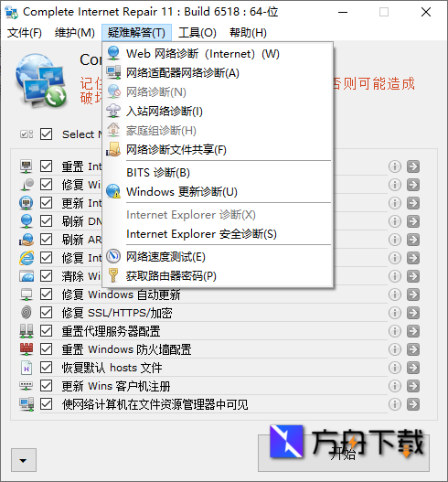Viewport: 448px width, 482px height.
Task: Click info icon for 修复 SSL/HTTPS/加密
Action: [395, 313]
